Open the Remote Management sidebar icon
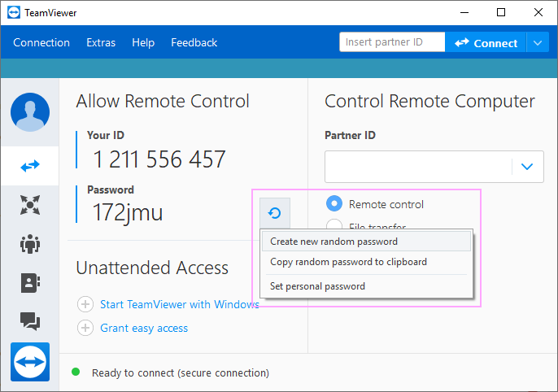This screenshot has height=392, width=558. click(30, 205)
